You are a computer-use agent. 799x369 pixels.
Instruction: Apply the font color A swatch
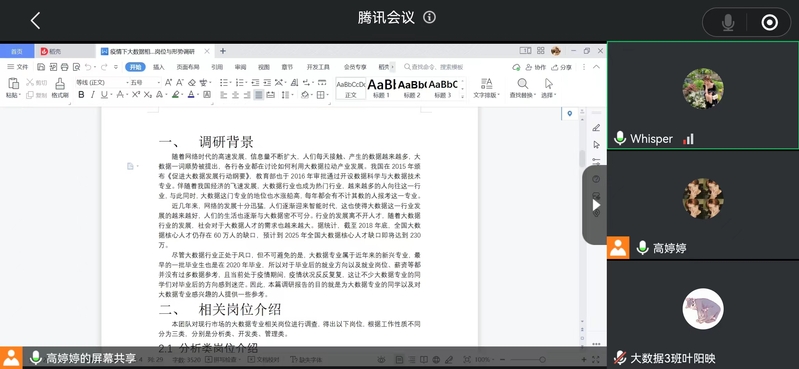click(191, 94)
